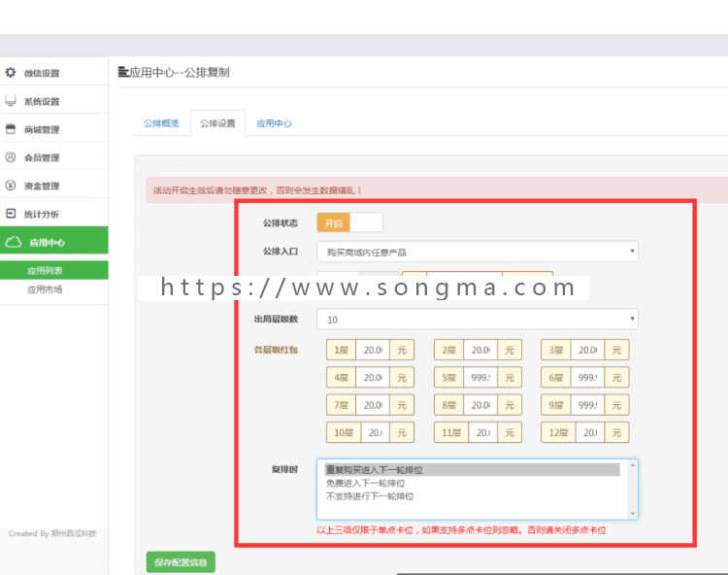The width and height of the screenshot is (728, 575).
Task: Focus the 2层 amount input
Action: [x=480, y=351]
